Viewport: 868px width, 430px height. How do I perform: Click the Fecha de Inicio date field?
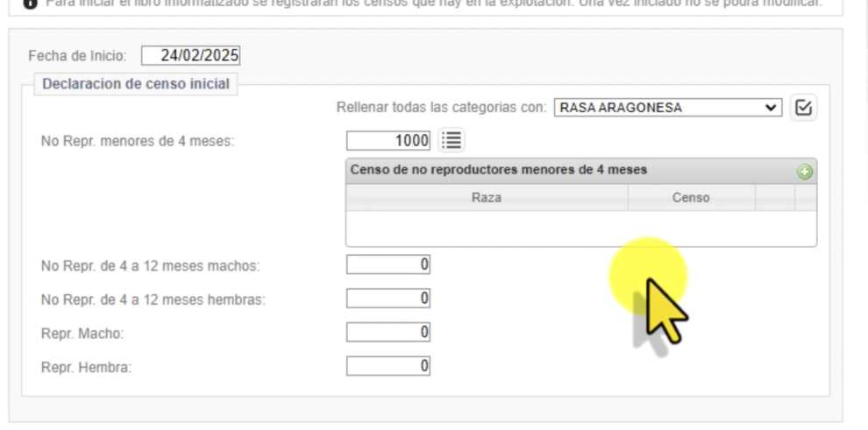tap(190, 55)
